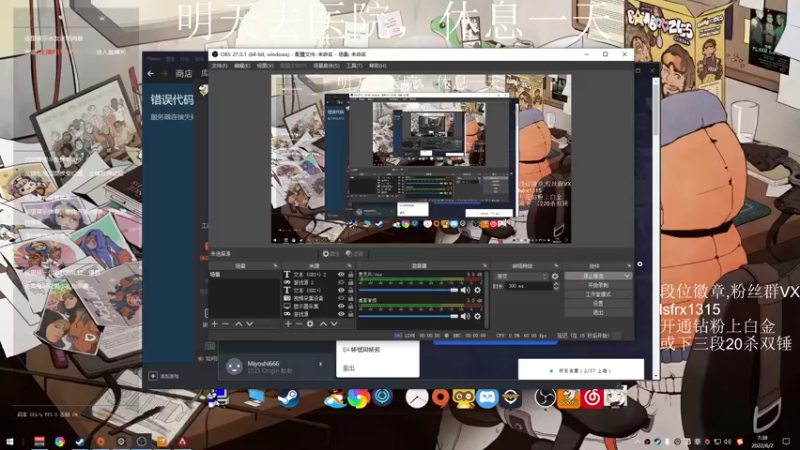The width and height of the screenshot is (800, 450).
Task: Move scene up with the scenes panel arrow
Action: click(x=238, y=324)
